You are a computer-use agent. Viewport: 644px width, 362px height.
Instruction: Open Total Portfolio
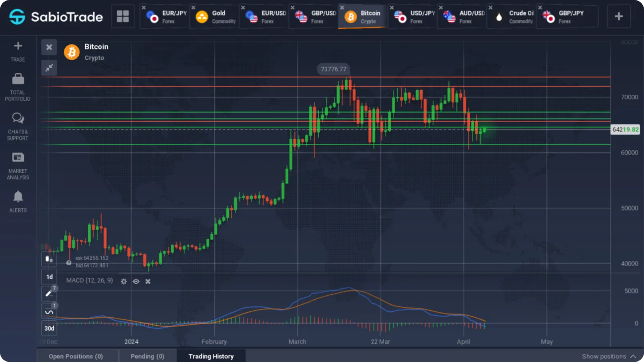[18, 87]
